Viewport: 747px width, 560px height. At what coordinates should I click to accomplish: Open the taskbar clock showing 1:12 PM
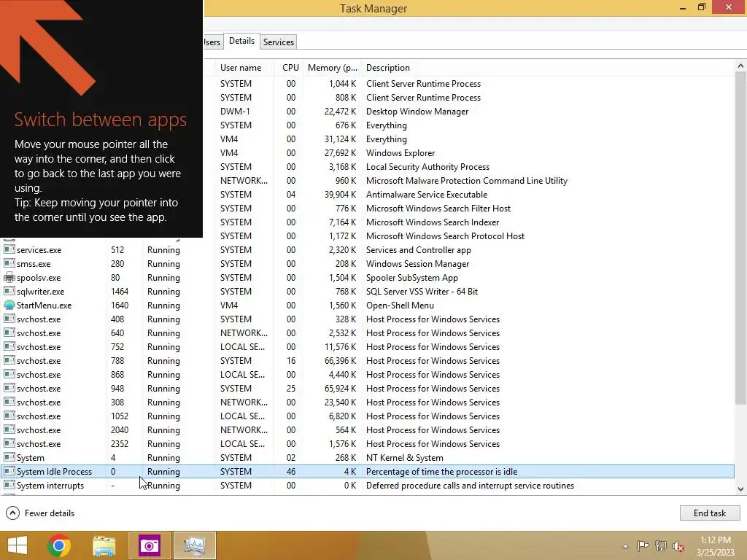click(716, 545)
